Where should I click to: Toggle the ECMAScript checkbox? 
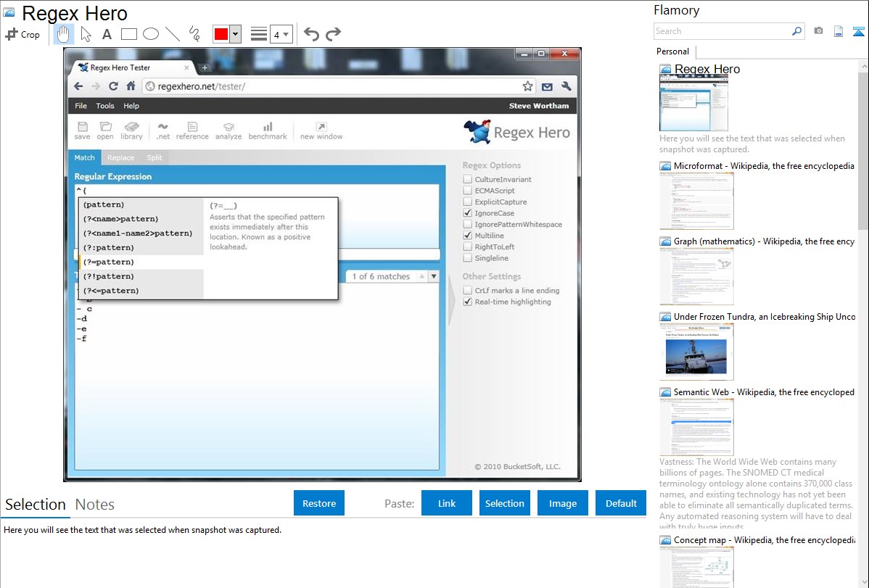468,190
